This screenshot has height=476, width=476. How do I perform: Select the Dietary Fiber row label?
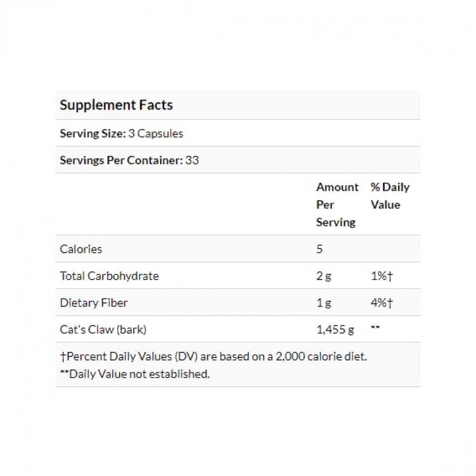[94, 302]
